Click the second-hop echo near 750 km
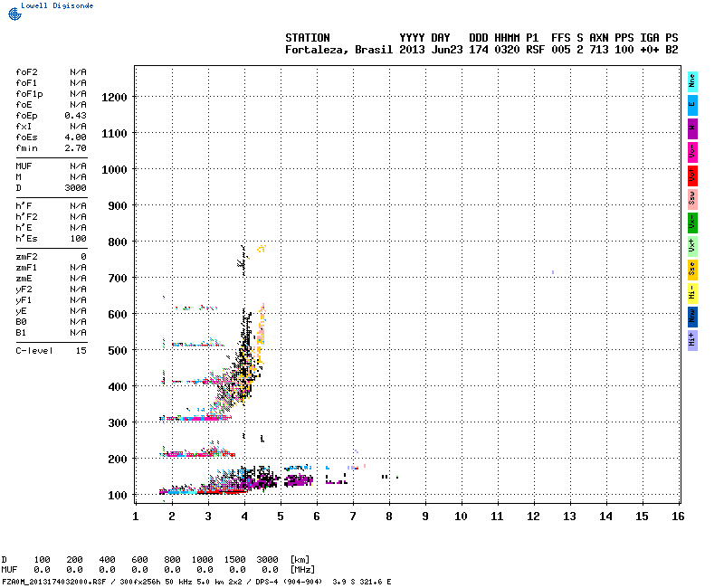The height and width of the screenshot is (588, 724). coord(243,261)
